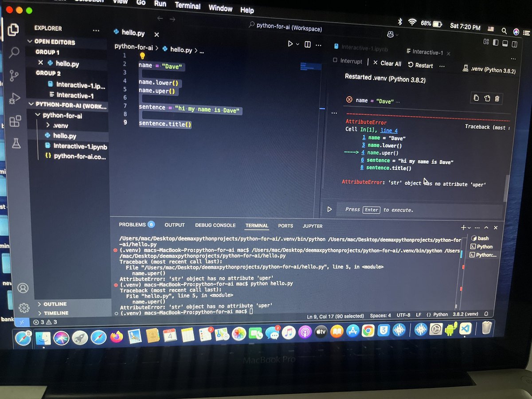Switch to the DEBUG CONSOLE tab

tap(215, 225)
